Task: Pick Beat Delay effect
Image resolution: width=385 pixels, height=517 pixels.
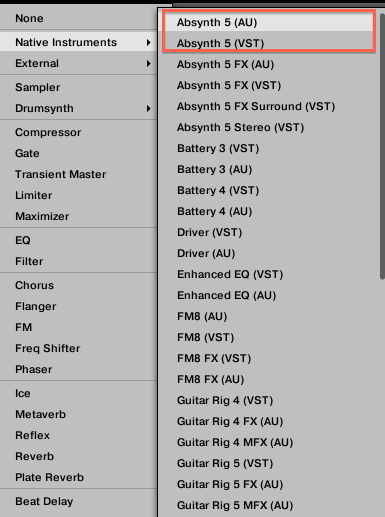Action: tap(78, 501)
